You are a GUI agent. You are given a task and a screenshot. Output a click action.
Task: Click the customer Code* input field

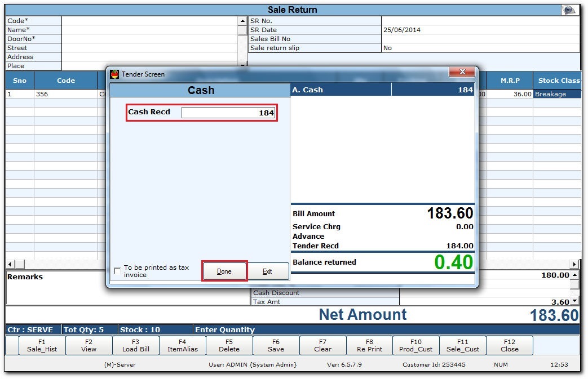(x=149, y=21)
